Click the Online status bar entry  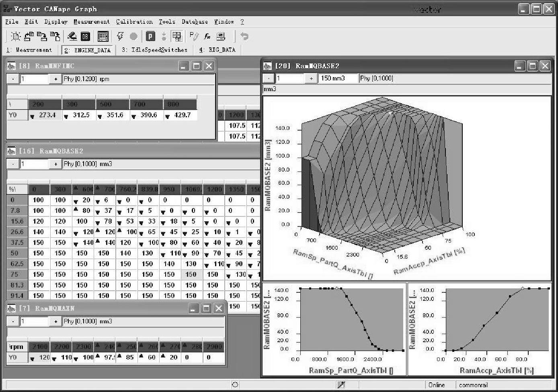click(437, 385)
